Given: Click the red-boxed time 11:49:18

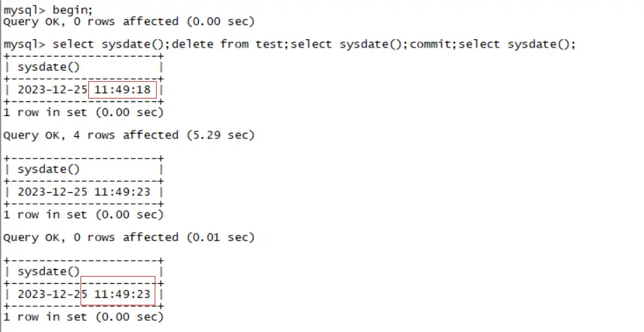Looking at the screenshot, I should click(x=122, y=89).
